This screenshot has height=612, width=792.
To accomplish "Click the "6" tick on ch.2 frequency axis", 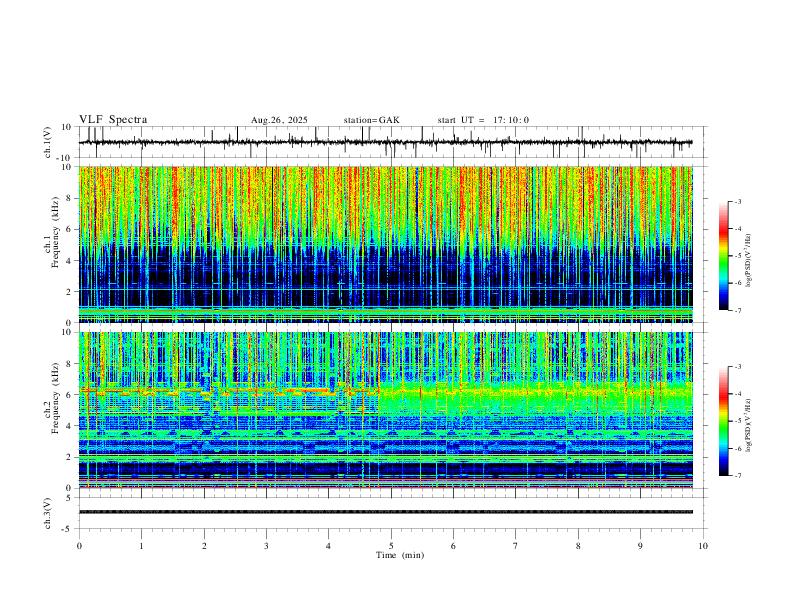I will point(69,395).
